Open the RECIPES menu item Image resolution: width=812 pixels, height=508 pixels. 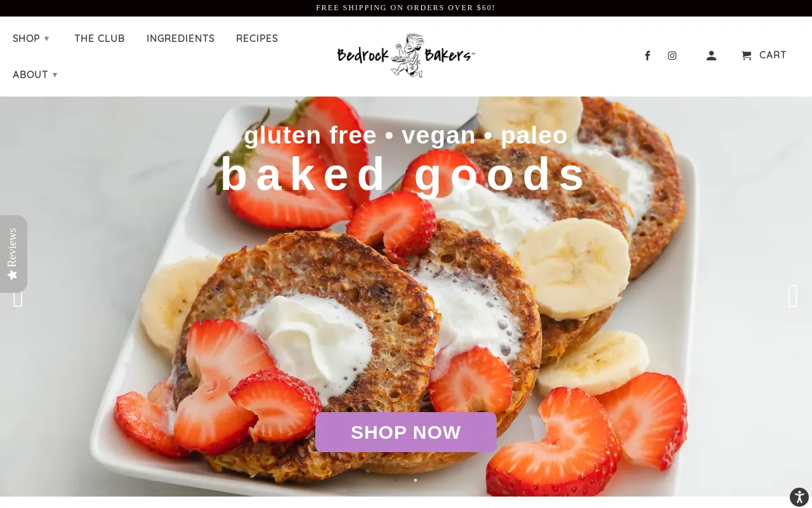pos(257,38)
